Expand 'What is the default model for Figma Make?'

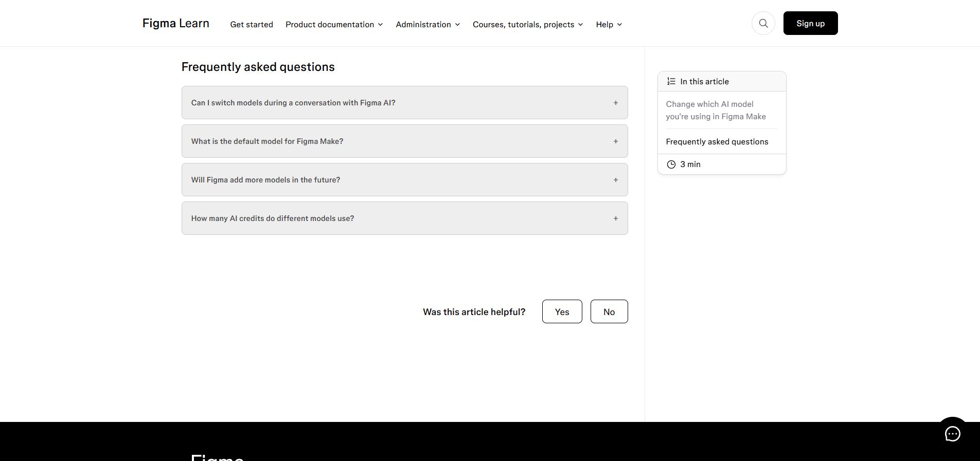point(404,141)
